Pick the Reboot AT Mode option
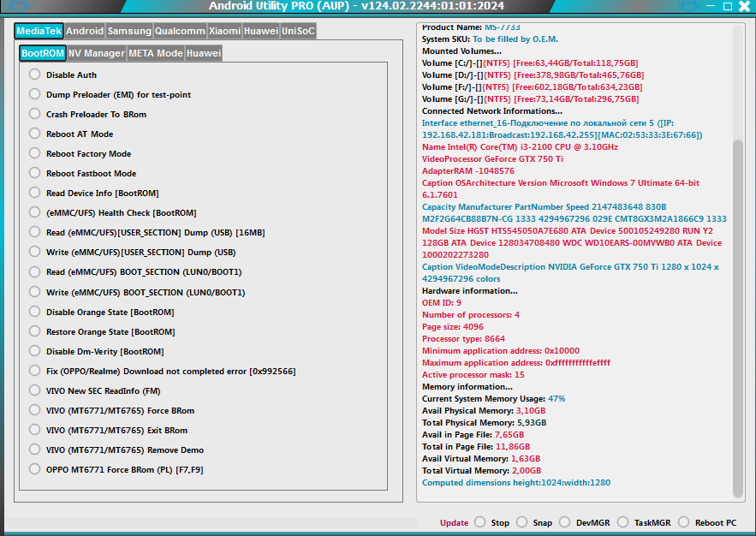Image resolution: width=756 pixels, height=536 pixels. tap(35, 134)
